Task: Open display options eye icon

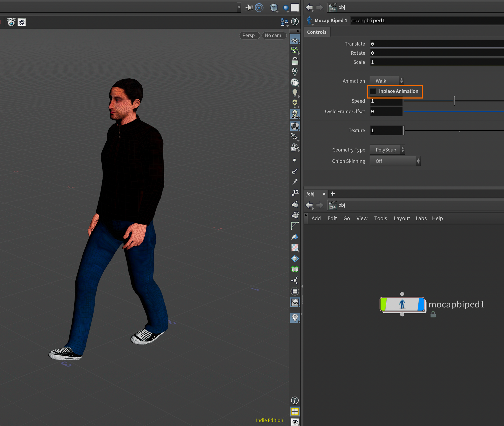Action: click(x=295, y=422)
